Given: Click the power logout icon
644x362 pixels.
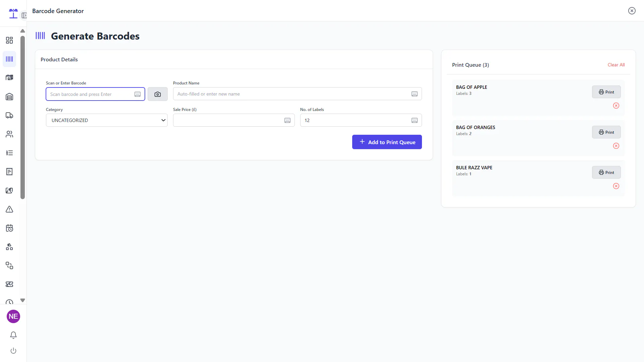Looking at the screenshot, I should [x=13, y=351].
